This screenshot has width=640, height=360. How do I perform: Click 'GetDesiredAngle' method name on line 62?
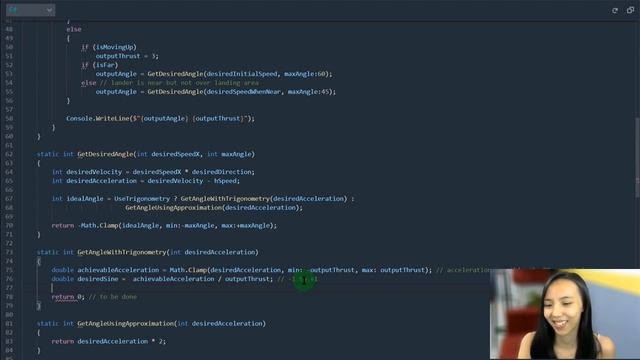pyautogui.click(x=105, y=154)
